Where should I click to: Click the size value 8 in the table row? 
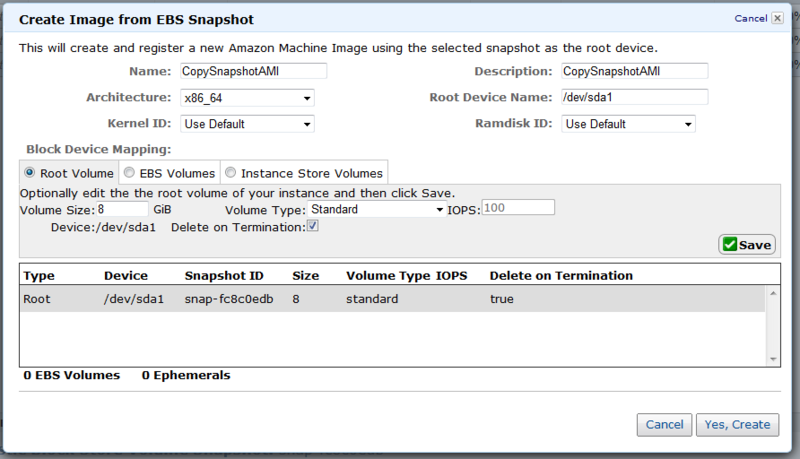pyautogui.click(x=296, y=299)
